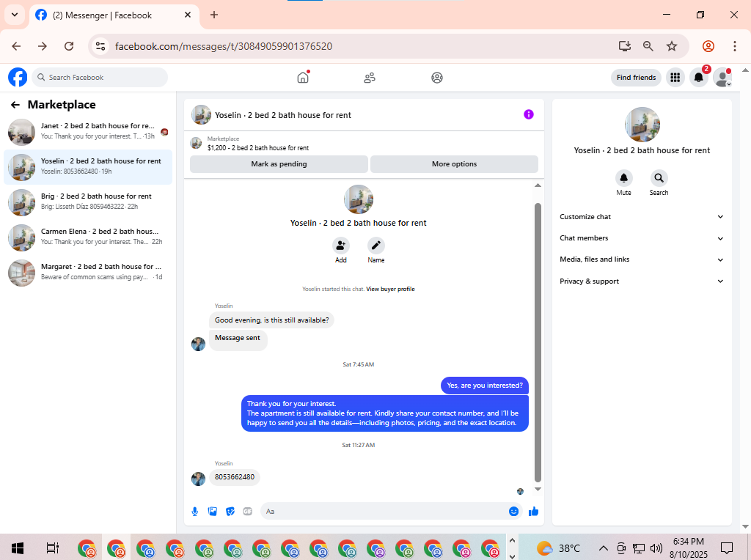Screen dimensions: 751x560
Task: Open volume control in system tray
Action: (656, 548)
